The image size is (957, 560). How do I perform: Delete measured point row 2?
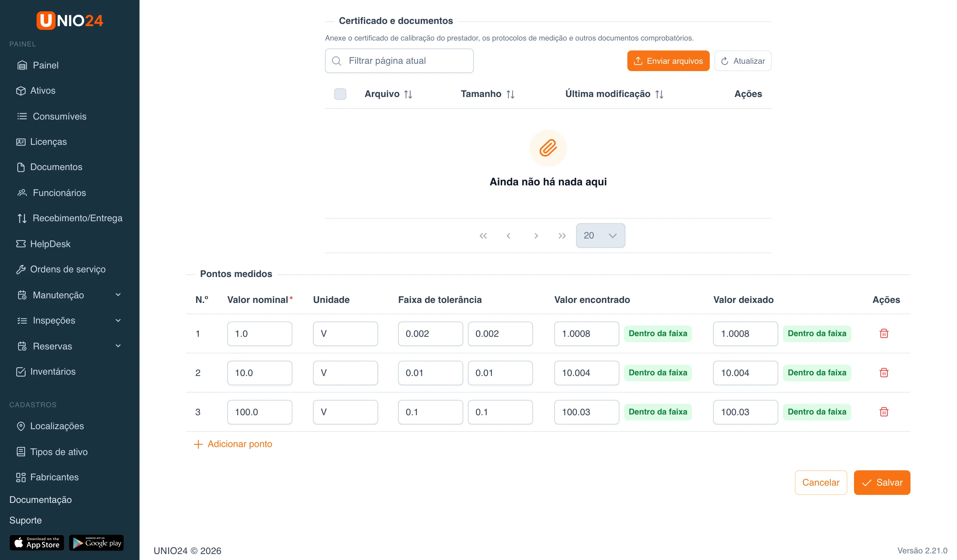[x=884, y=372]
